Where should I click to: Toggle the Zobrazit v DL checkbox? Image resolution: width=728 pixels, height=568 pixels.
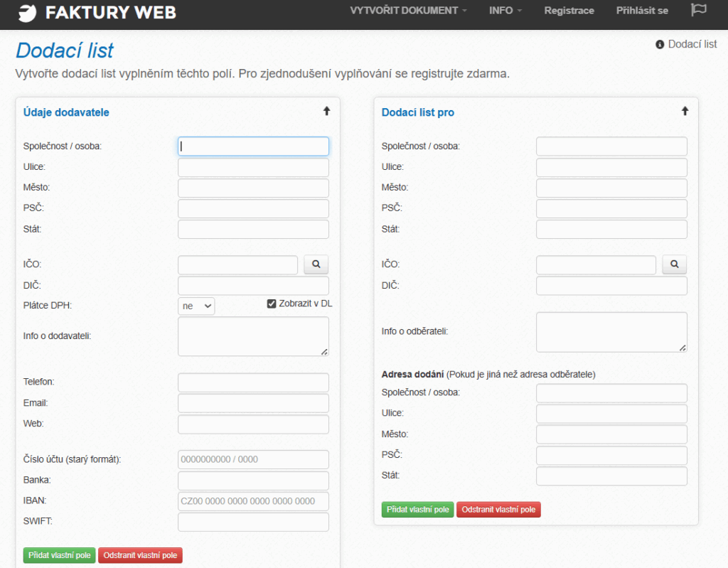[x=272, y=304]
